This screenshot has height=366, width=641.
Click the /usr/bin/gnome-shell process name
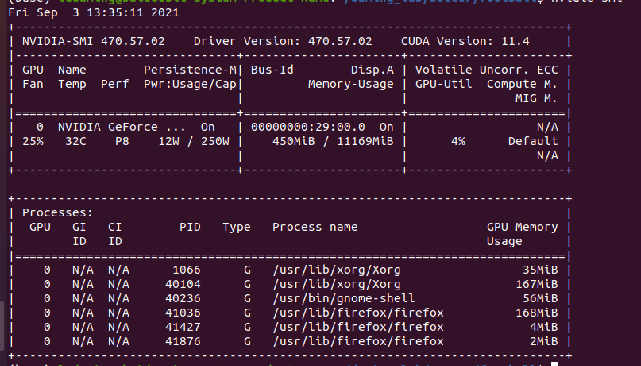click(x=343, y=299)
